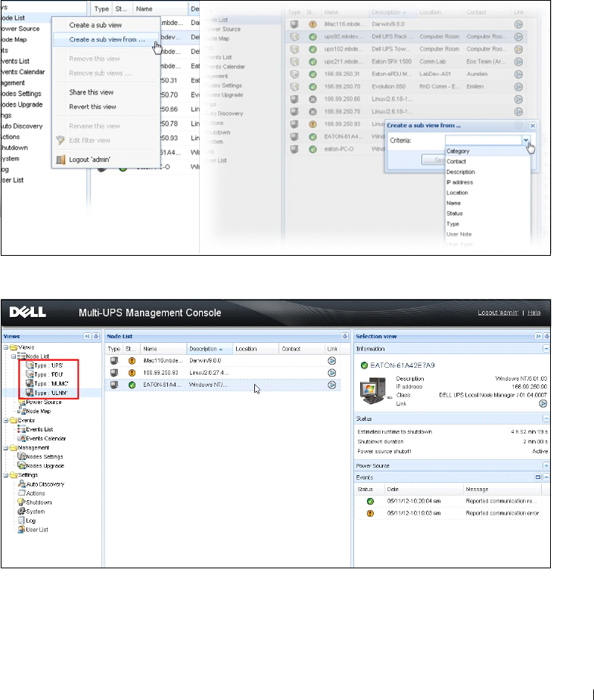Image resolution: width=594 pixels, height=700 pixels.
Task: Open Nodes Upgrade under Management
Action: [x=45, y=465]
